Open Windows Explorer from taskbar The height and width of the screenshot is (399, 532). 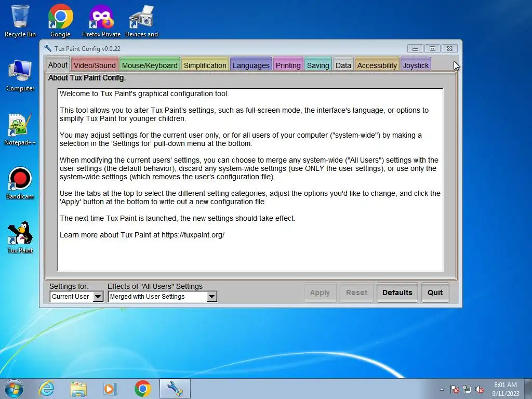pyautogui.click(x=78, y=389)
